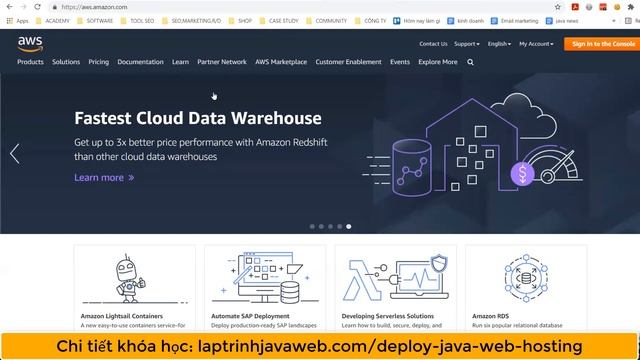Open the Products menu
The height and width of the screenshot is (360, 640).
(x=30, y=62)
